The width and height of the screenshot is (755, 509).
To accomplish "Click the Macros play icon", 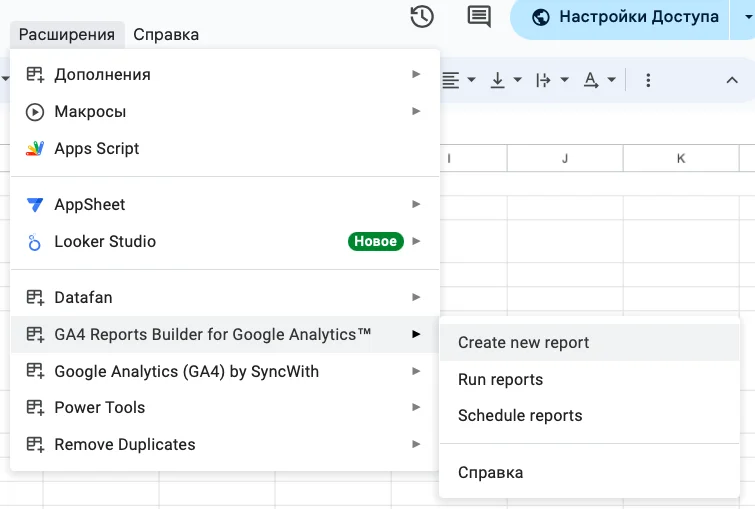I will click(35, 112).
